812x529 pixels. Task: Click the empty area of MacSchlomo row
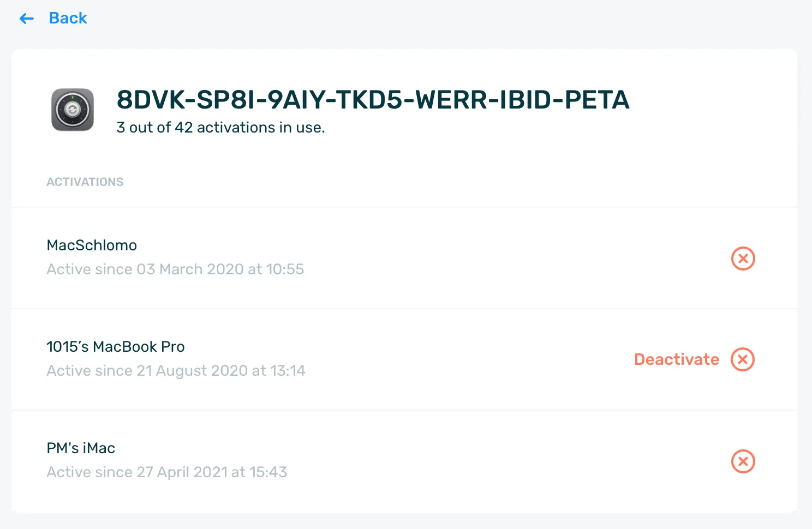point(491,258)
